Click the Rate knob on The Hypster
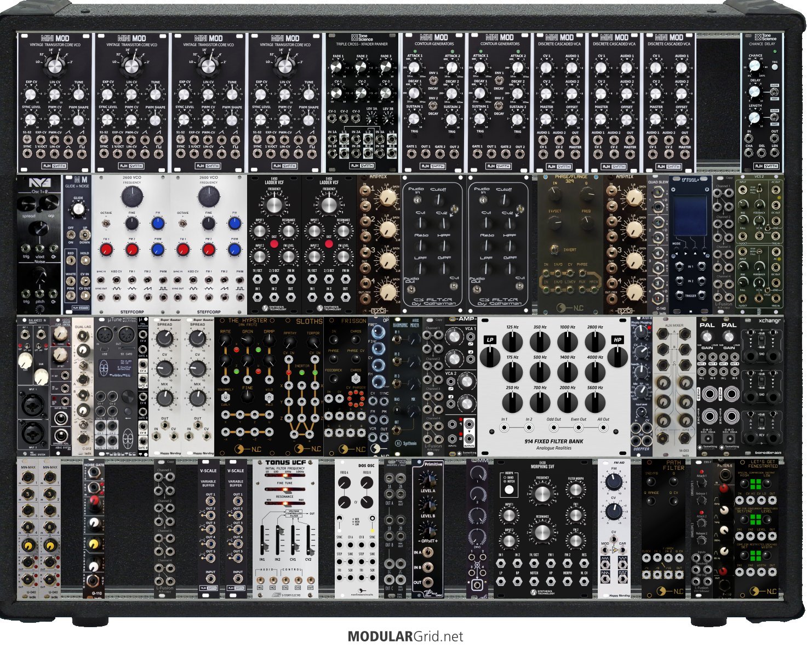 [225, 342]
